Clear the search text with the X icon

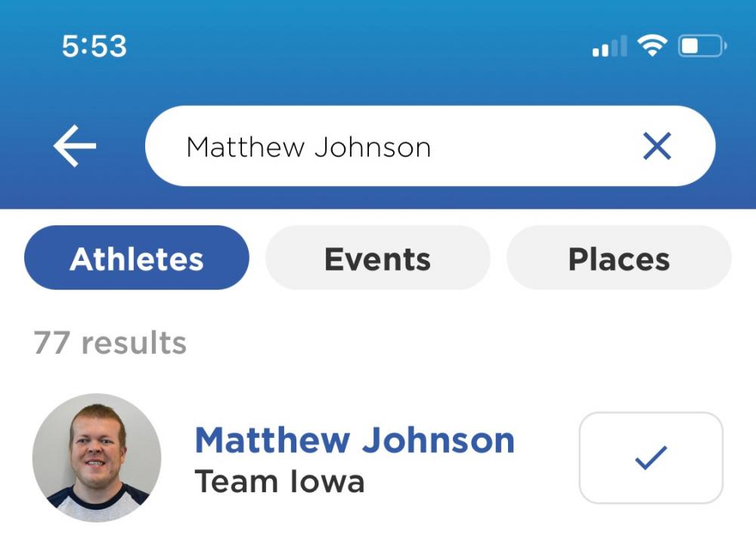pyautogui.click(x=657, y=146)
